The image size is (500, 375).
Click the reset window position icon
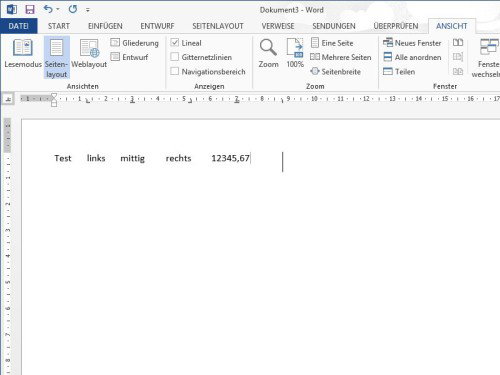pyautogui.click(x=458, y=71)
